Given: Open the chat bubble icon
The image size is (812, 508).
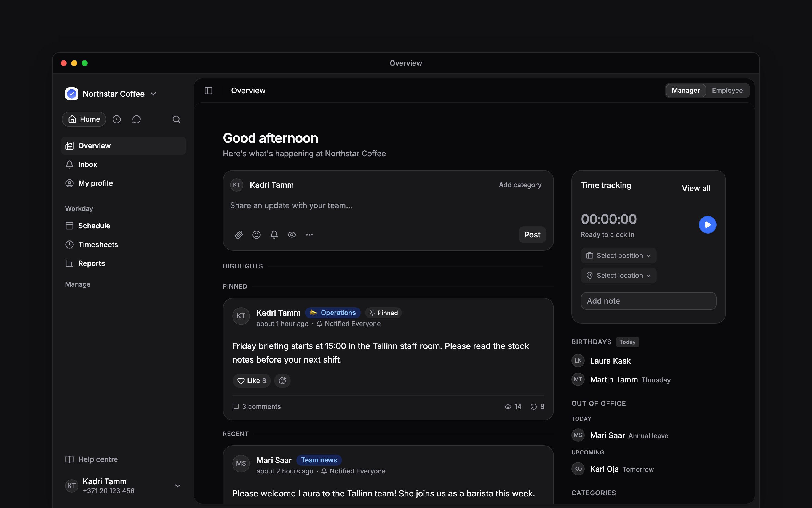Looking at the screenshot, I should point(136,119).
